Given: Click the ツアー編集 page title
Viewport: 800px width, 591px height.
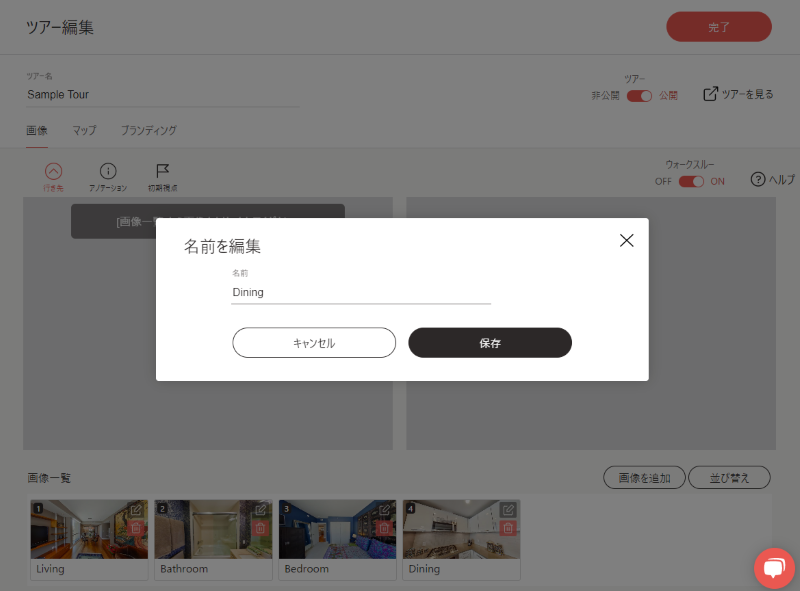Looking at the screenshot, I should coord(60,27).
